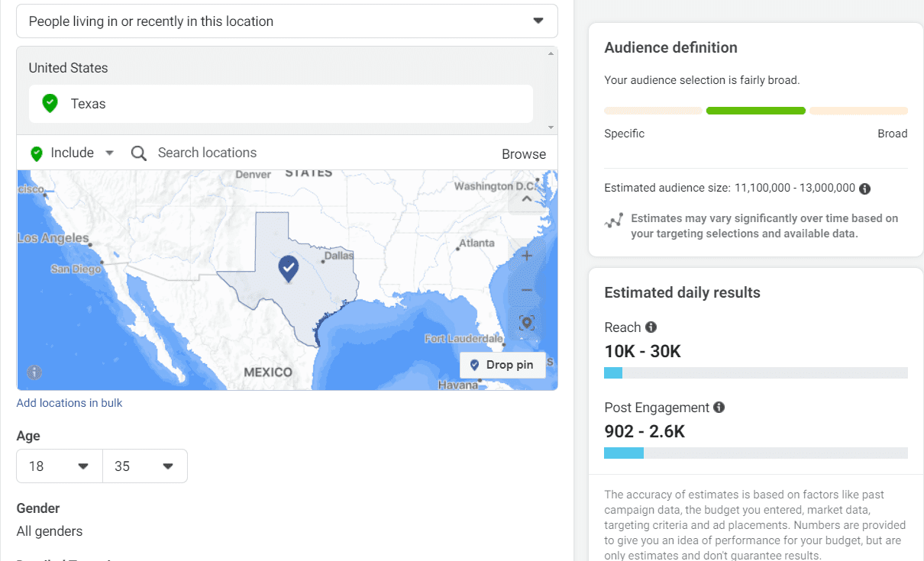Select the map locate crosshair icon
This screenshot has height=561, width=924.
pos(526,322)
